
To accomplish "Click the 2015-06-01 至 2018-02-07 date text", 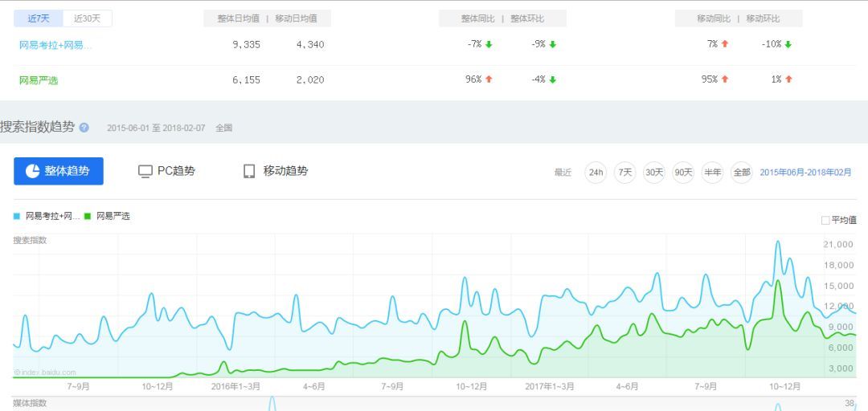I will click(x=156, y=128).
